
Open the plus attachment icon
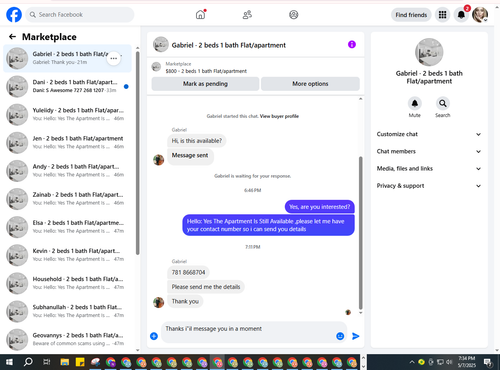click(154, 336)
